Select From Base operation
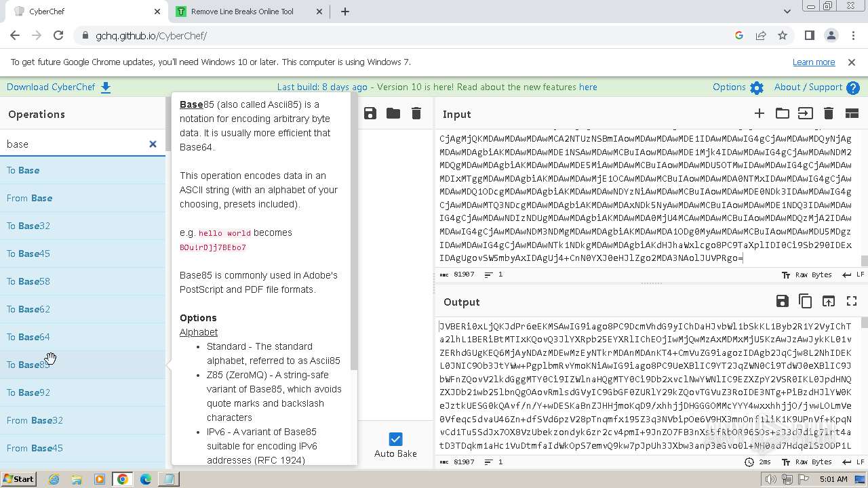 coord(83,198)
